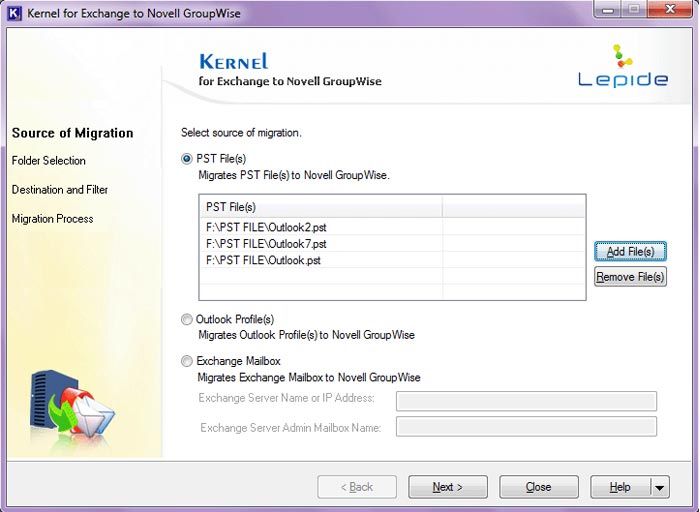Select row F:\PST FILE\Outlook7.pst
The height and width of the screenshot is (512, 700).
392,244
